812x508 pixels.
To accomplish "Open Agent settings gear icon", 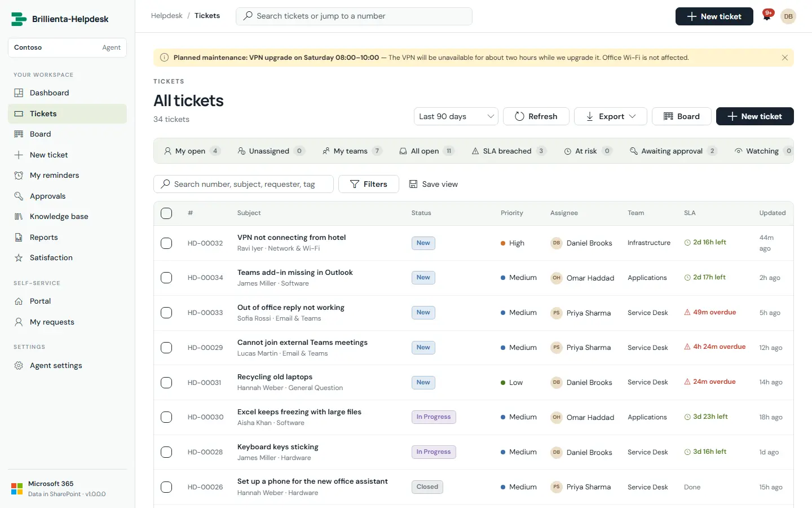I will [x=19, y=366].
